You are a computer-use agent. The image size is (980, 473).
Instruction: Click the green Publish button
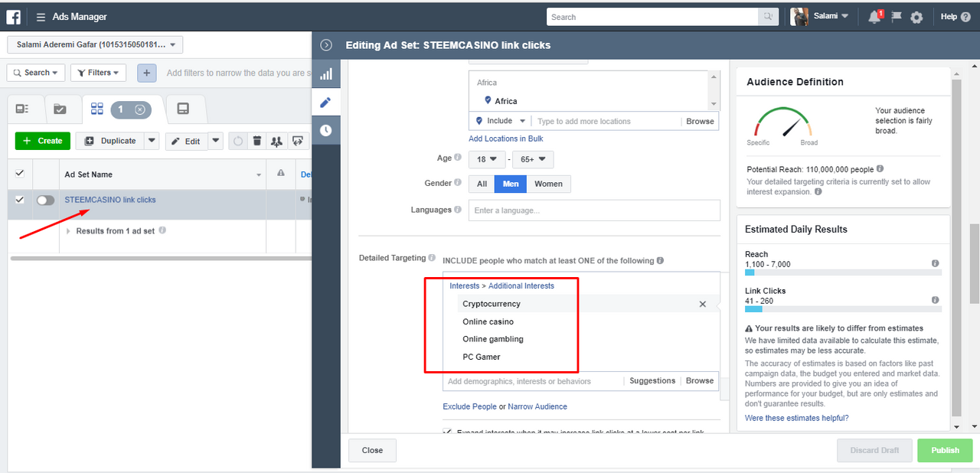945,450
